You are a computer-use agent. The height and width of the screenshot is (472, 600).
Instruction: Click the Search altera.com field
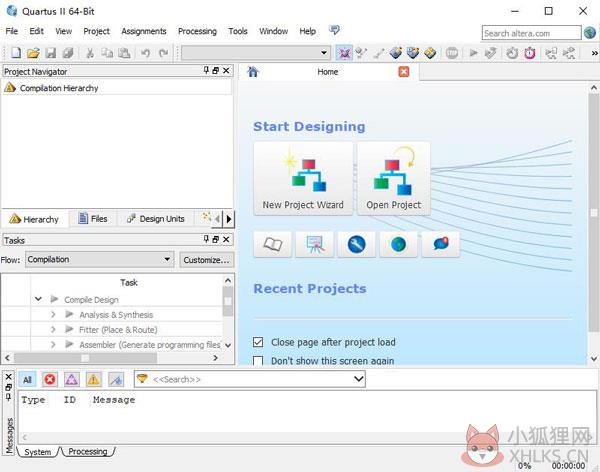[x=531, y=33]
